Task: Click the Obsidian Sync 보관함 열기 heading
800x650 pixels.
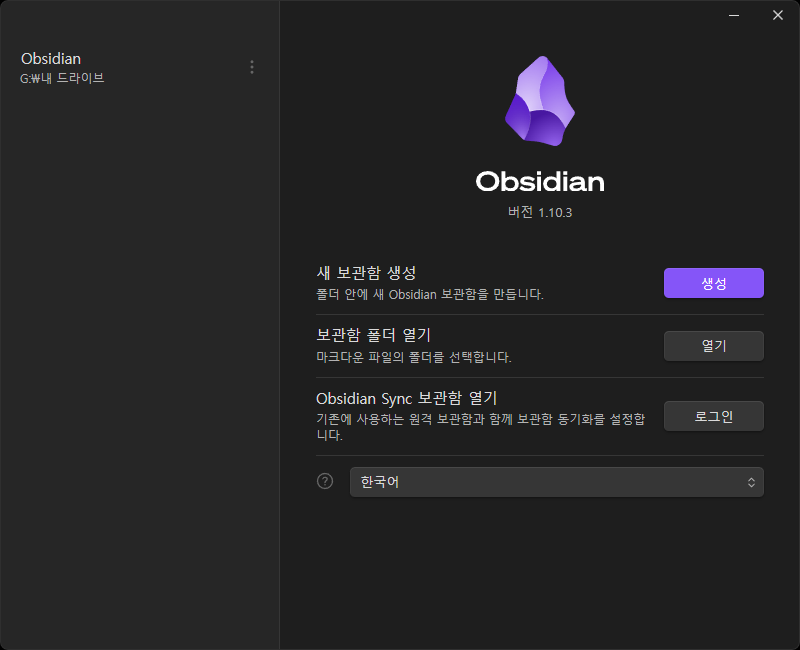Action: click(407, 398)
